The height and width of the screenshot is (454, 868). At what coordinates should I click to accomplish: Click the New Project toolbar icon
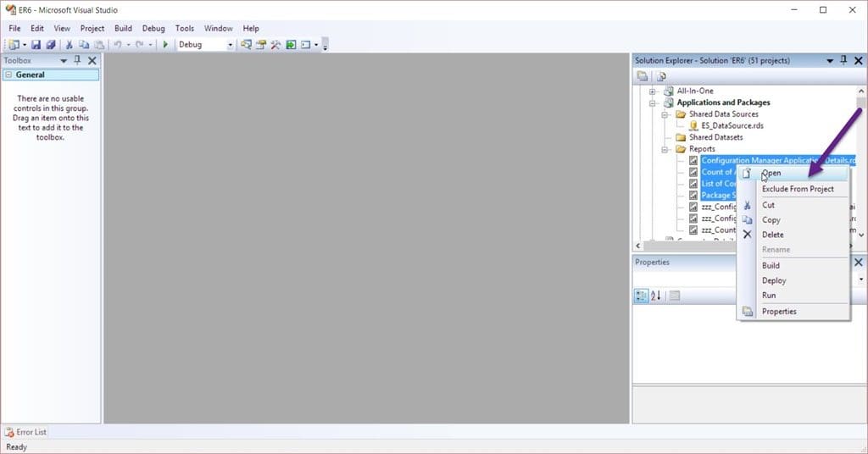click(14, 45)
